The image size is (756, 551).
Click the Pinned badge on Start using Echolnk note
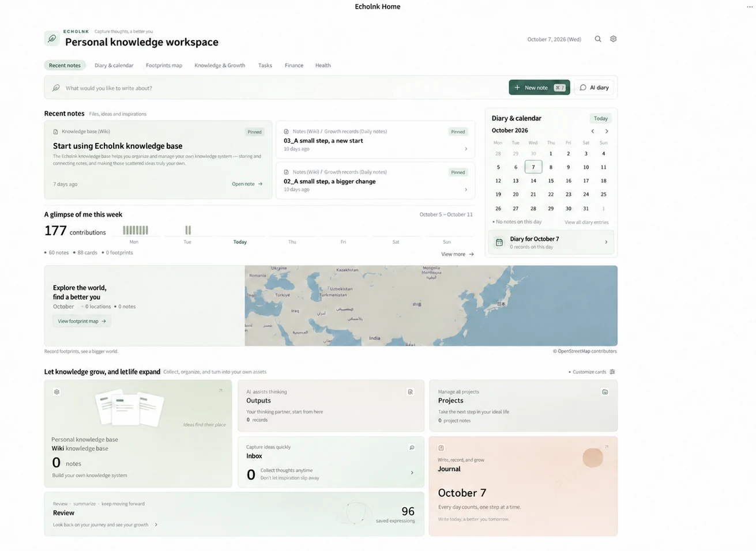click(255, 132)
